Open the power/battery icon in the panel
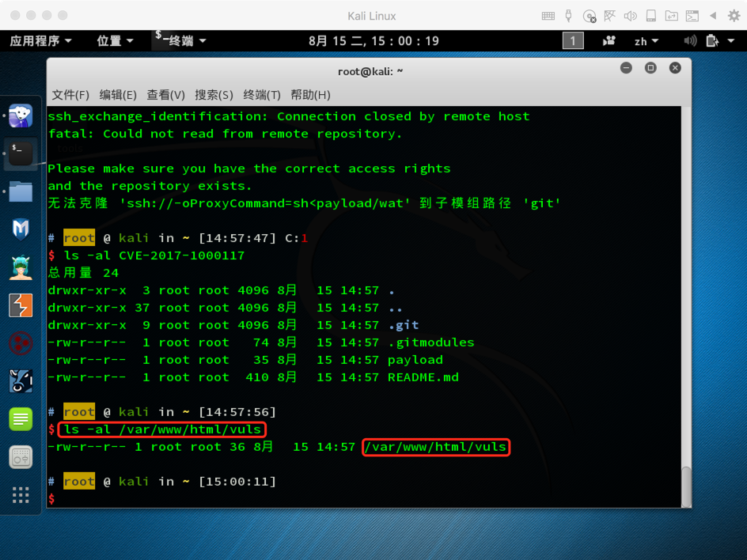This screenshot has height=560, width=747. [712, 41]
